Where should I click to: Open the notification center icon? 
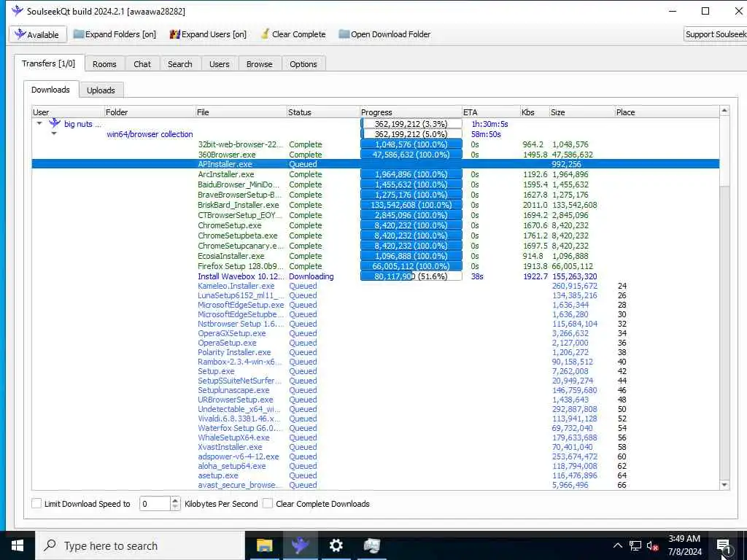click(723, 545)
